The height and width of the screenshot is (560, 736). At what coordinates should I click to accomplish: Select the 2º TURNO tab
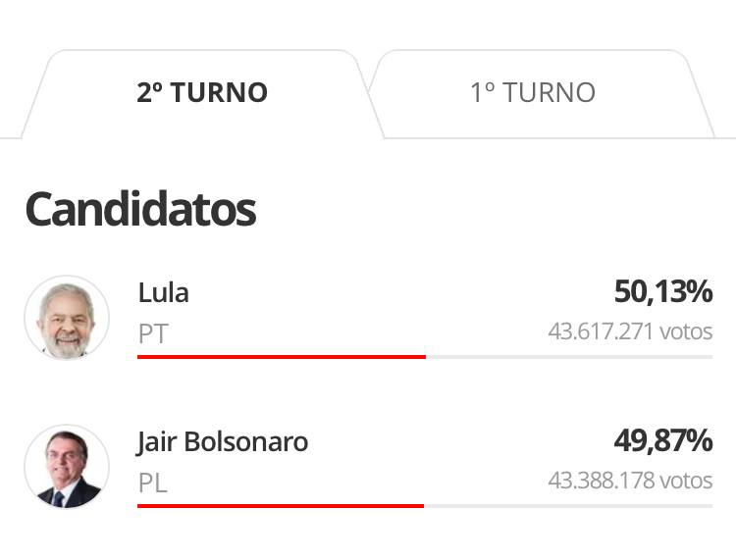pos(202,94)
